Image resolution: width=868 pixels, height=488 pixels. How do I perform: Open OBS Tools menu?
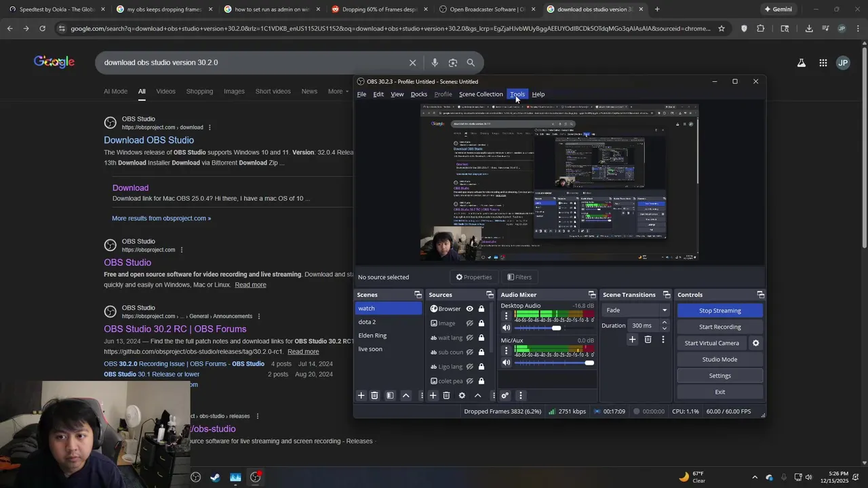point(517,94)
